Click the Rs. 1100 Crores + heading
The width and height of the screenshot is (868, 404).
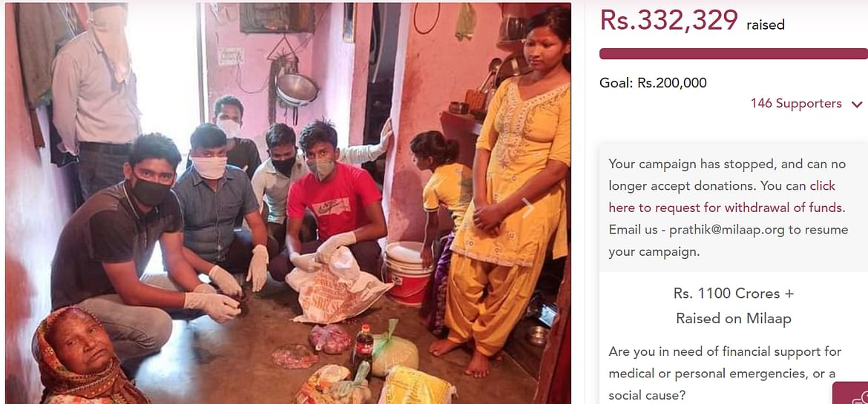[x=734, y=294]
